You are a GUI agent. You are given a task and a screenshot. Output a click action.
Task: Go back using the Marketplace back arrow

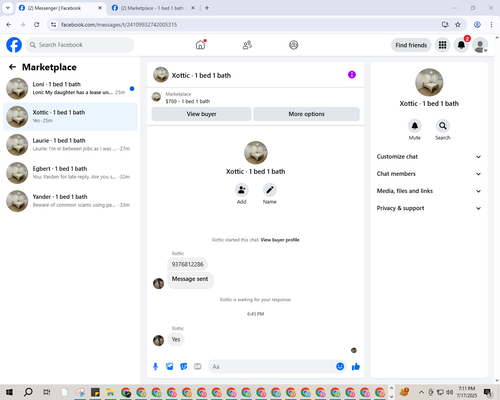pos(12,67)
